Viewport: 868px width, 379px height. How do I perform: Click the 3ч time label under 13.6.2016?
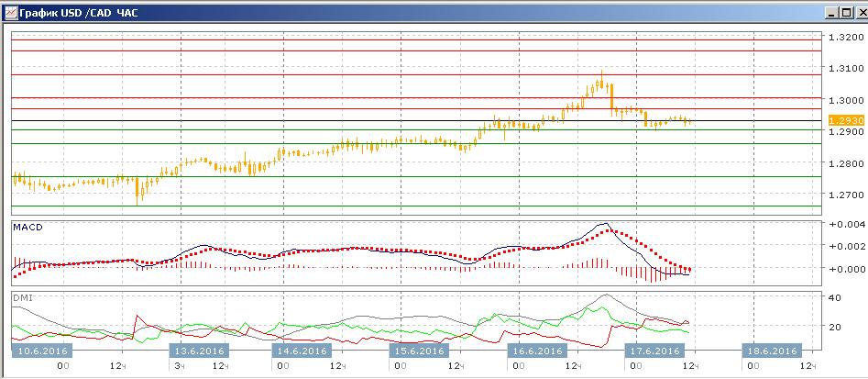[x=178, y=366]
